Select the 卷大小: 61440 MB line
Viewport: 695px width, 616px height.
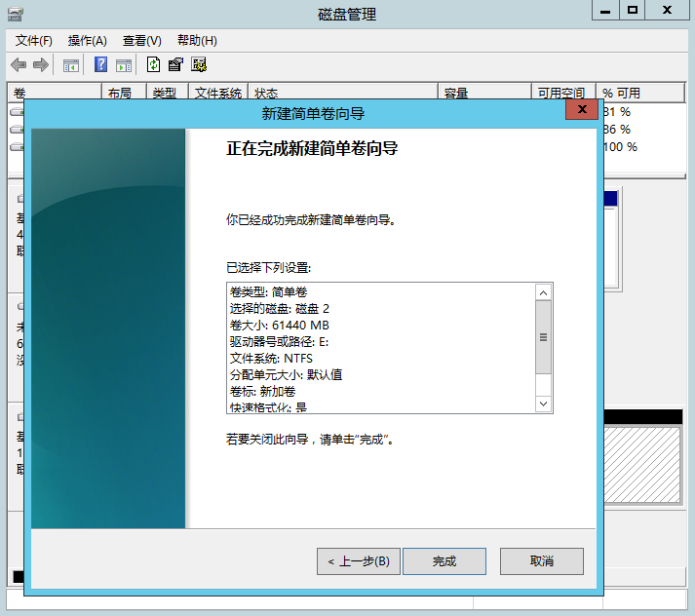coord(279,326)
